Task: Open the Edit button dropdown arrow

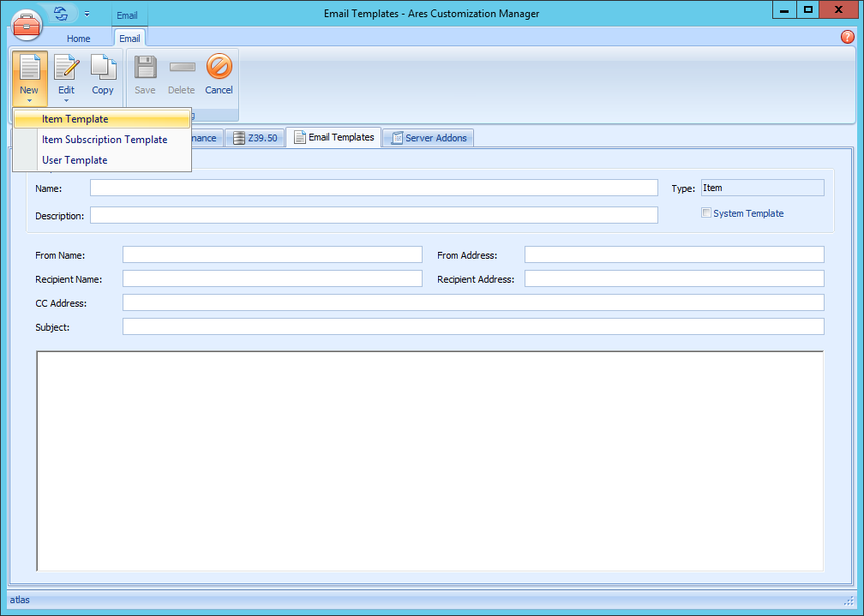Action: (x=66, y=102)
